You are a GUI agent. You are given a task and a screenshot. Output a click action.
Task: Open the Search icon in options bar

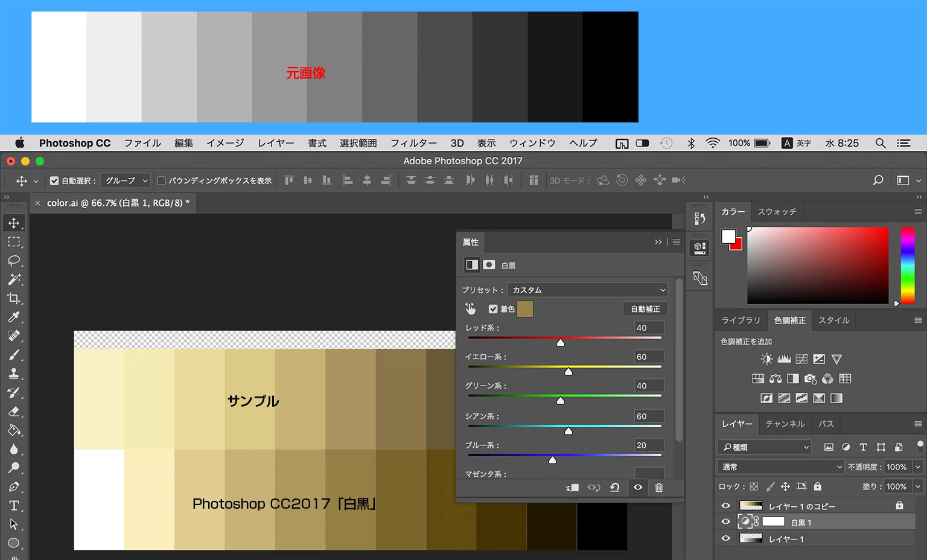(x=878, y=180)
